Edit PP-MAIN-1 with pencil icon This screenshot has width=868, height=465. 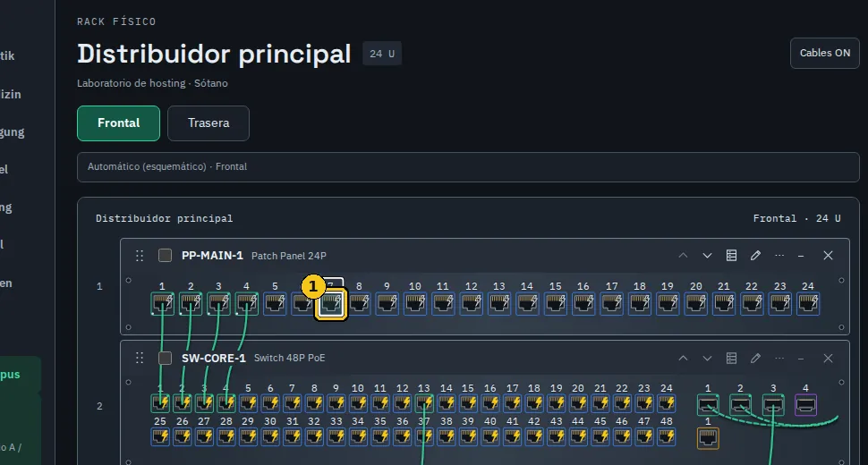[755, 256]
